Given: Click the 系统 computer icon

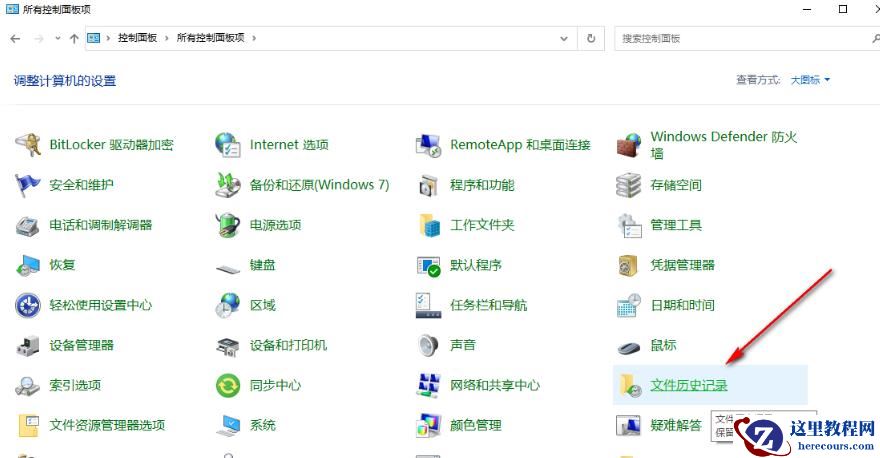Looking at the screenshot, I should point(228,425).
